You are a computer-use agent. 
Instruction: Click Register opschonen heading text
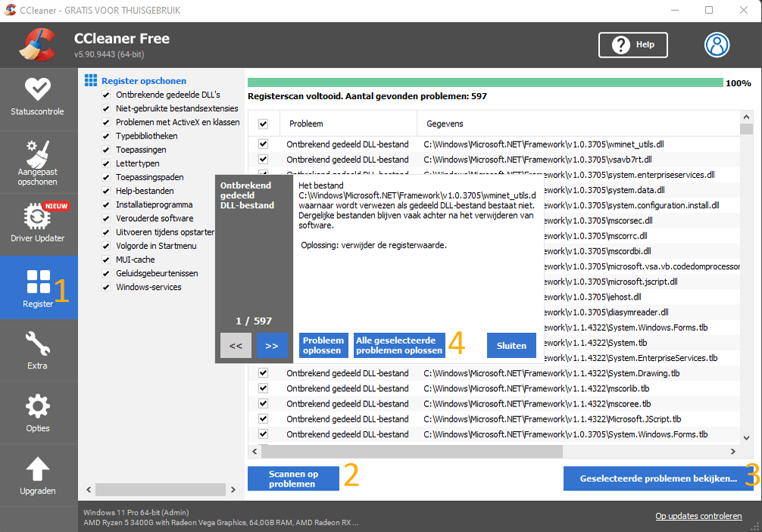click(x=144, y=81)
